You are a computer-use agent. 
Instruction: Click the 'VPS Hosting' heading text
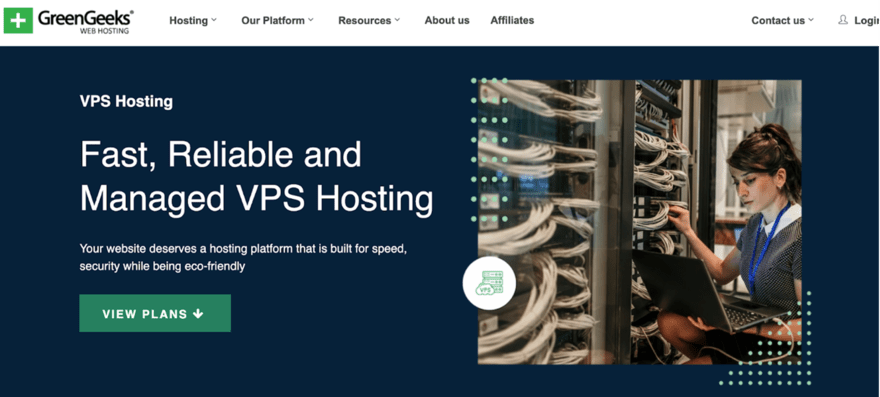pyautogui.click(x=126, y=102)
